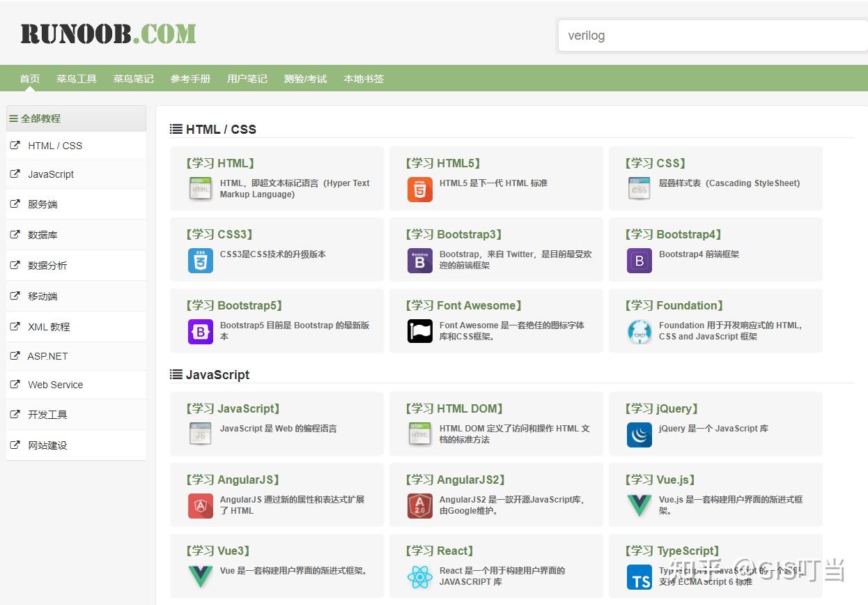This screenshot has width=868, height=605.
Task: Click the HTML tutorial card icon
Action: pos(201,189)
